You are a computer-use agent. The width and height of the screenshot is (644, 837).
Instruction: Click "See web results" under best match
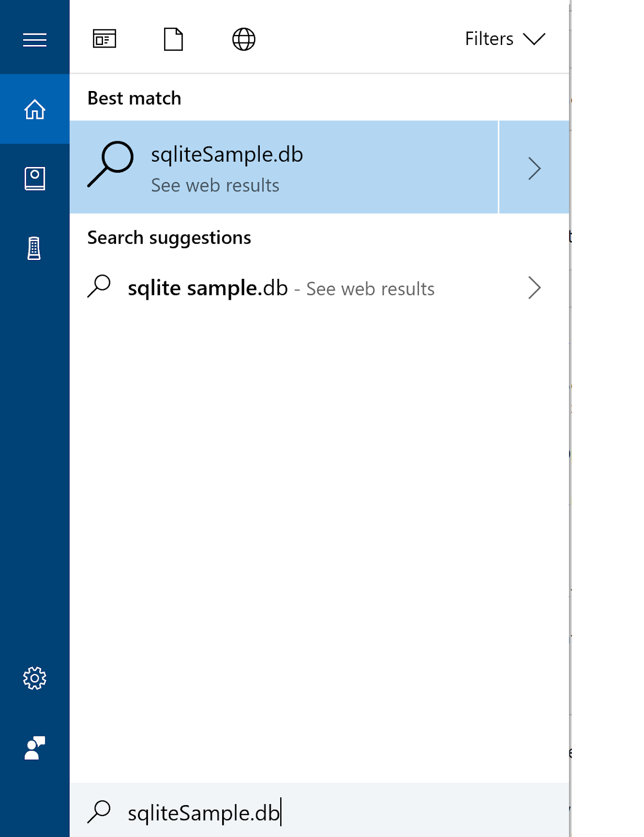point(215,186)
